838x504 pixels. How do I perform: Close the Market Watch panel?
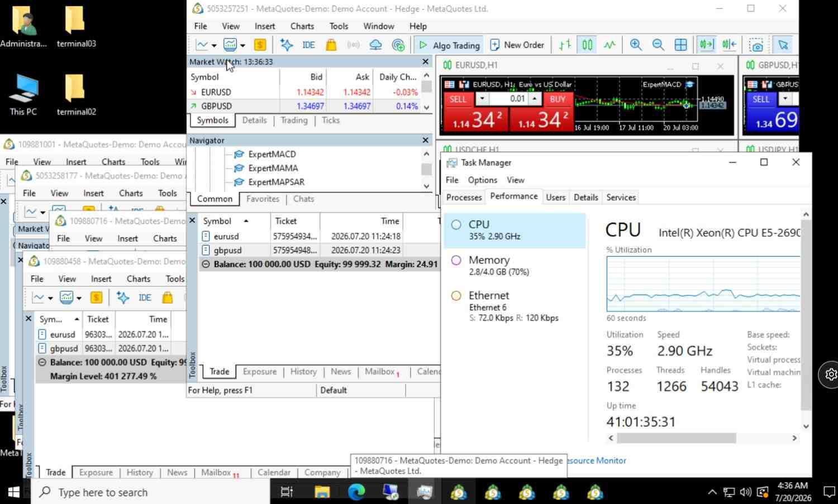pyautogui.click(x=426, y=62)
